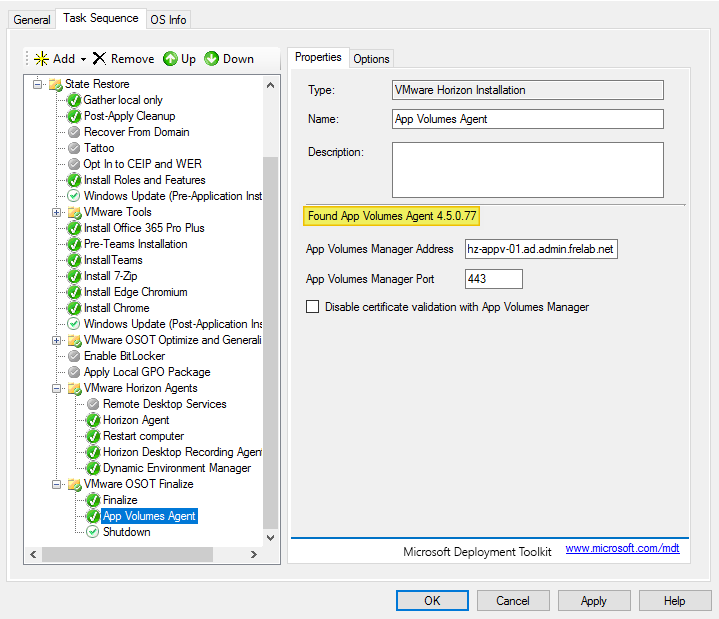
Task: Enable Disable certificate validation checkbox
Action: coord(313,307)
